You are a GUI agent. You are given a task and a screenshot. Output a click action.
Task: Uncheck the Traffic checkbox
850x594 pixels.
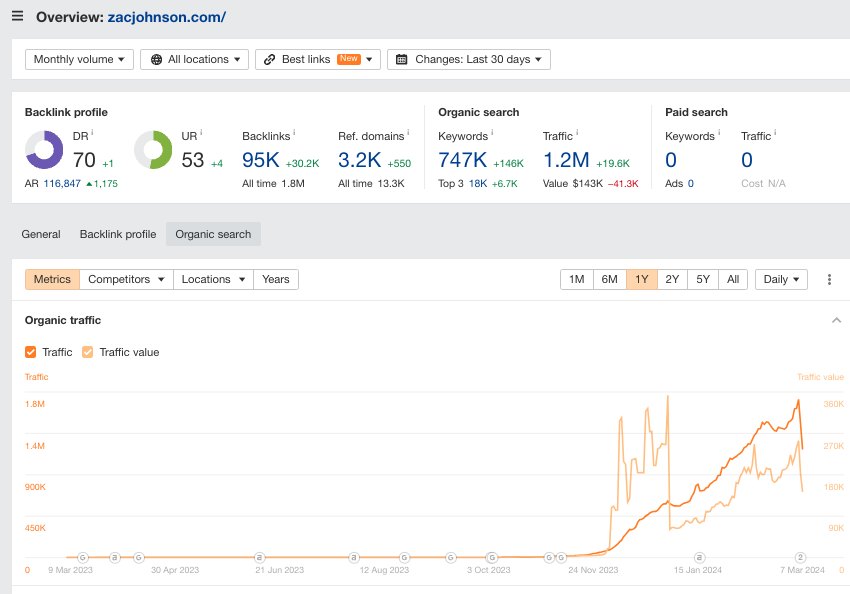[x=31, y=352]
